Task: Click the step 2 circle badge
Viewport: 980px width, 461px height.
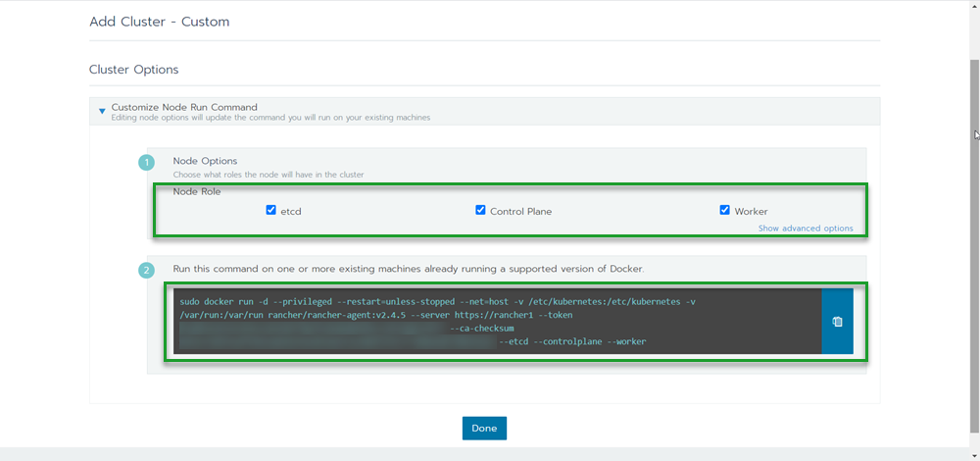Action: pos(147,271)
